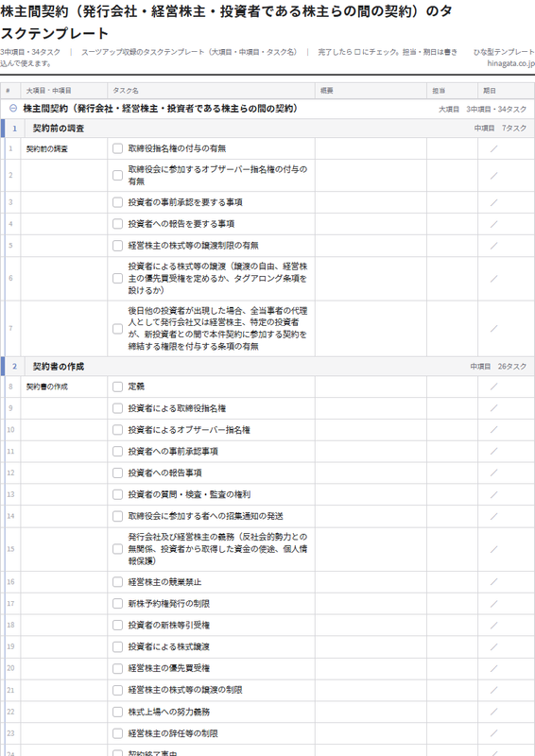The height and width of the screenshot is (756, 535).
Task: Mark 投資者による取締役指名権 complete
Action: coord(118,408)
